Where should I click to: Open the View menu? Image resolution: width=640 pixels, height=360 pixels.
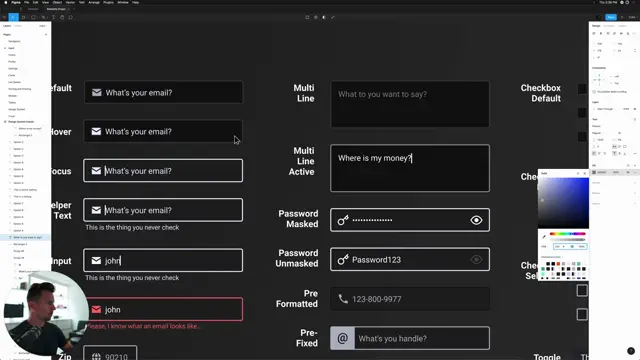(x=45, y=2)
